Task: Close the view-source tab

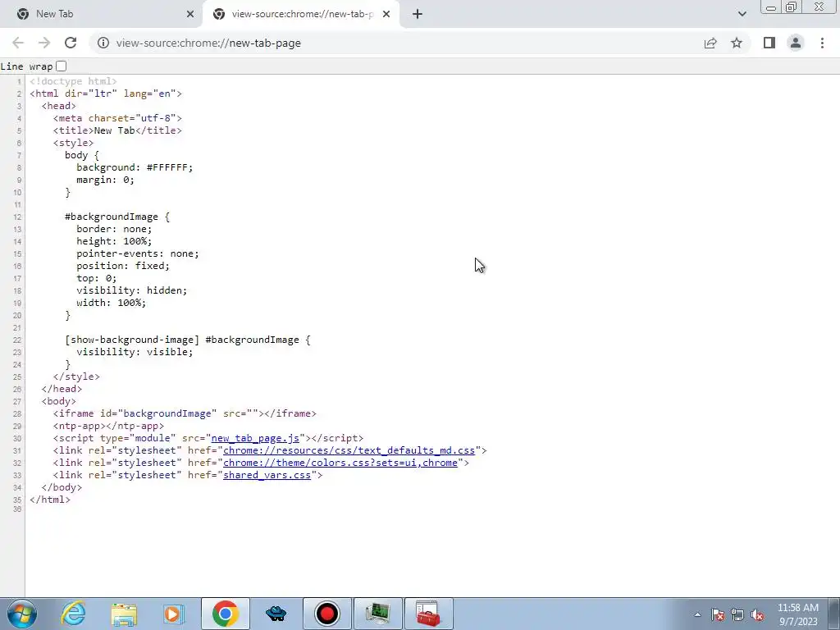Action: click(386, 14)
